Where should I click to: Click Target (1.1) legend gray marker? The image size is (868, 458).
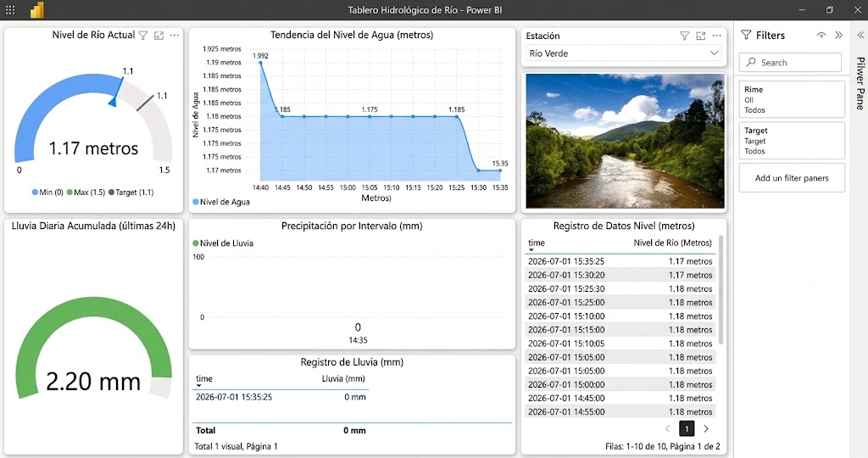(111, 193)
